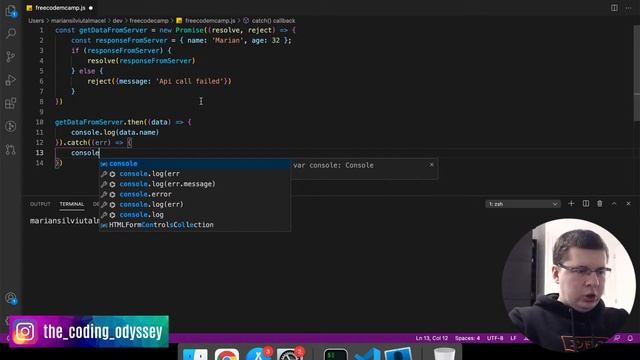Screen dimensions: 640x360
Task: Open Google Chrome from the Dock
Action: tap(227, 354)
